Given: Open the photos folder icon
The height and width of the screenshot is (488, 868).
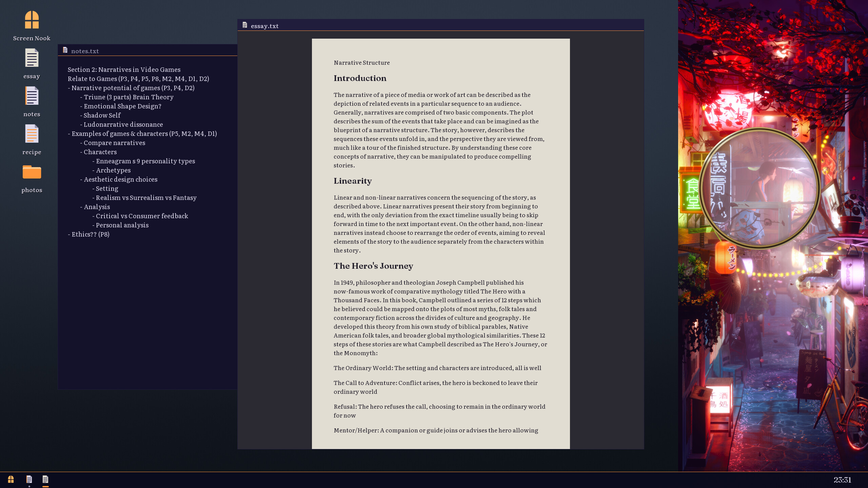Looking at the screenshot, I should (x=32, y=178).
